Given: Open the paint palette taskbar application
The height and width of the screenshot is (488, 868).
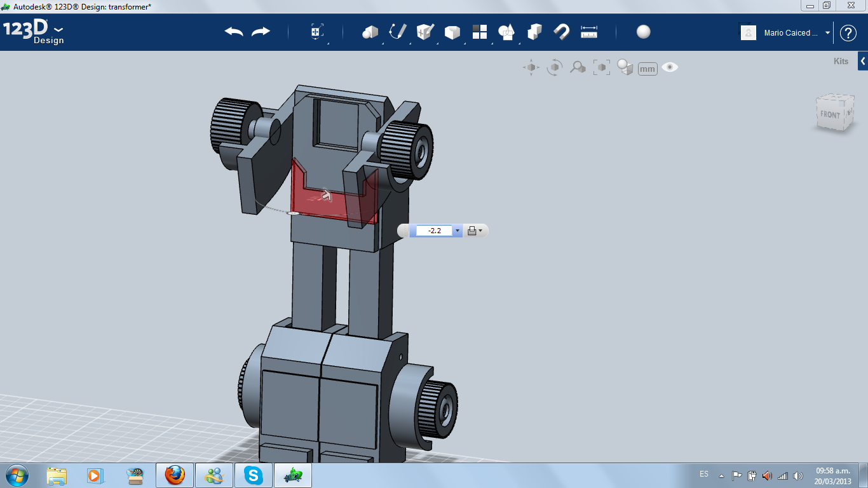Looking at the screenshot, I should pyautogui.click(x=135, y=475).
